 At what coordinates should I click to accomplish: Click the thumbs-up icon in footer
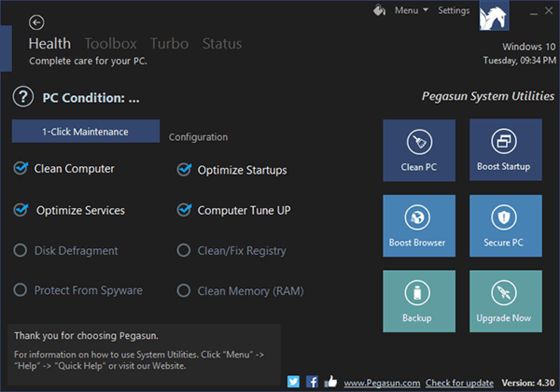[330, 382]
